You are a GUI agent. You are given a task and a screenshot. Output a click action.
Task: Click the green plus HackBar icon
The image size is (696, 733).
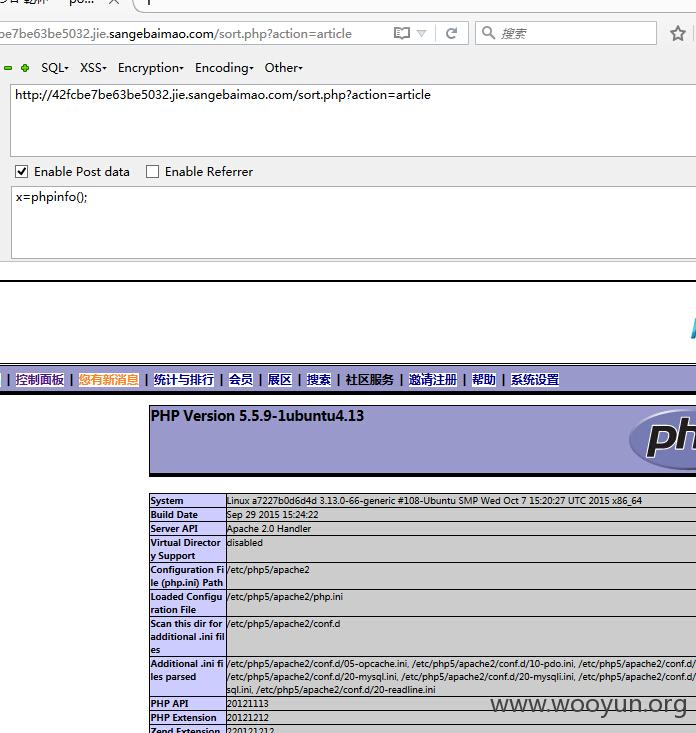[25, 68]
